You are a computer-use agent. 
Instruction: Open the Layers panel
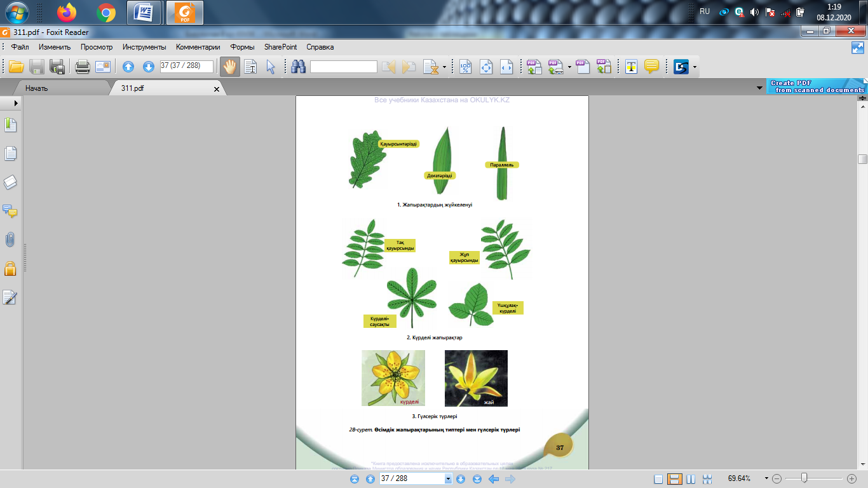(x=10, y=182)
